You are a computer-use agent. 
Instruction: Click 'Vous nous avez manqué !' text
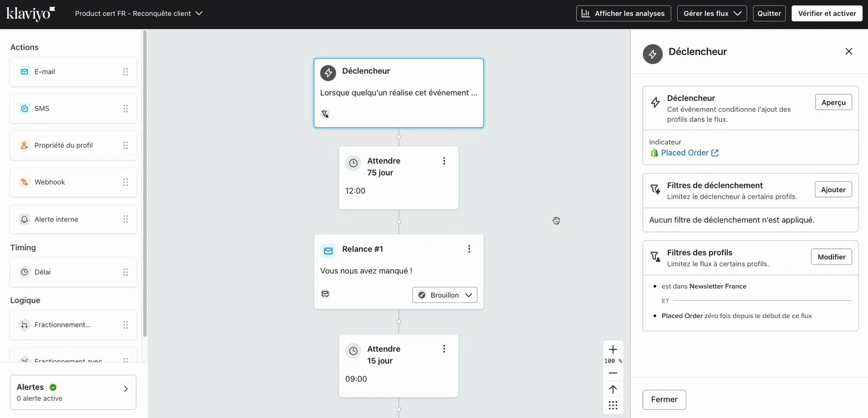click(366, 271)
